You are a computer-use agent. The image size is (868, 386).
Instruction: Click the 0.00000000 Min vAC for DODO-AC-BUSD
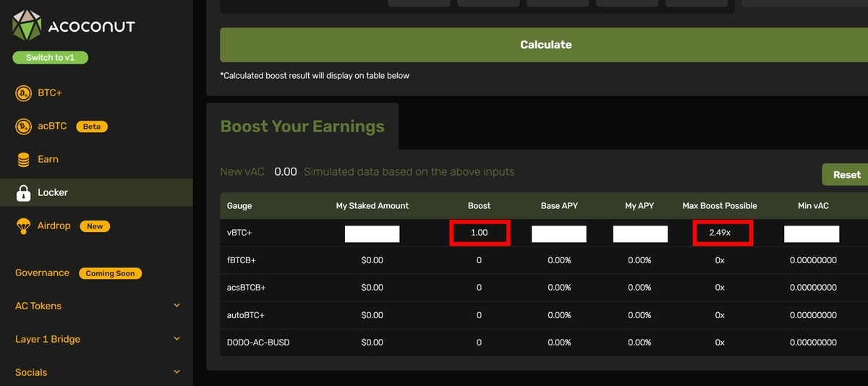pyautogui.click(x=813, y=343)
